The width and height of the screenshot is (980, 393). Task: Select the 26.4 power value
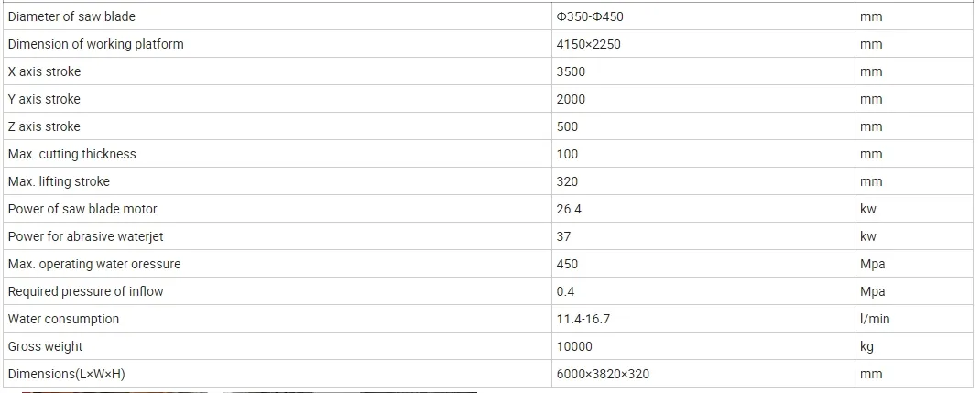point(569,210)
